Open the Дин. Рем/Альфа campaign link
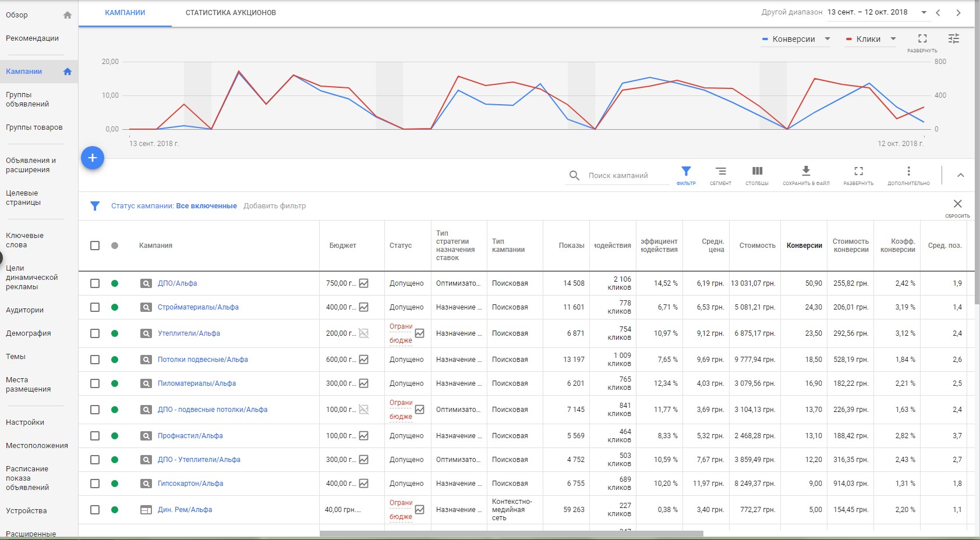 pyautogui.click(x=185, y=510)
